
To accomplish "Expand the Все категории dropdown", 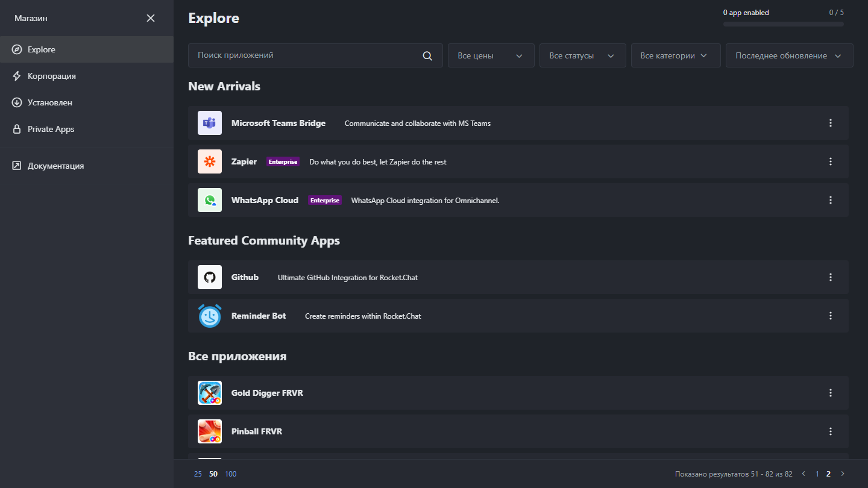I will 676,55.
